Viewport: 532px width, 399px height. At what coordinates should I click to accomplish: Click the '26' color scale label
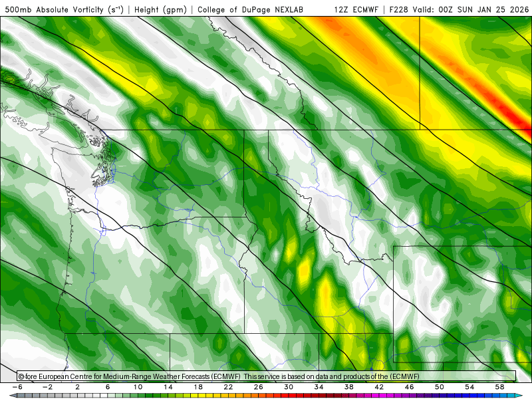pyautogui.click(x=259, y=387)
